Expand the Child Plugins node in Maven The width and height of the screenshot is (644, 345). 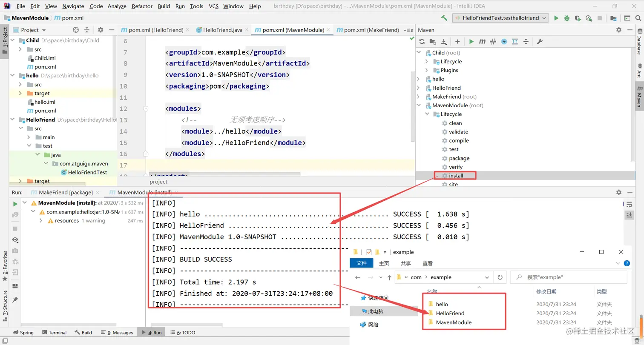point(427,70)
